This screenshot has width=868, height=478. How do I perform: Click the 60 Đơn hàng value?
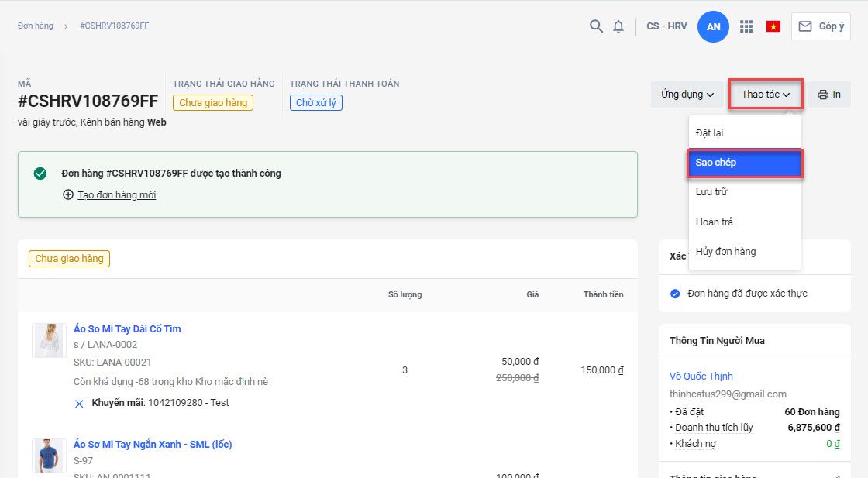pyautogui.click(x=812, y=411)
